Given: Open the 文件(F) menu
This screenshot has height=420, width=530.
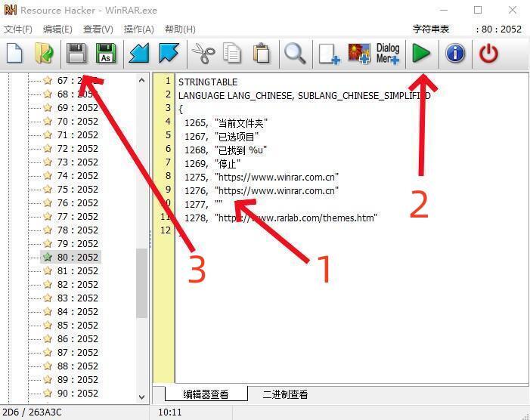Looking at the screenshot, I should click(18, 29).
